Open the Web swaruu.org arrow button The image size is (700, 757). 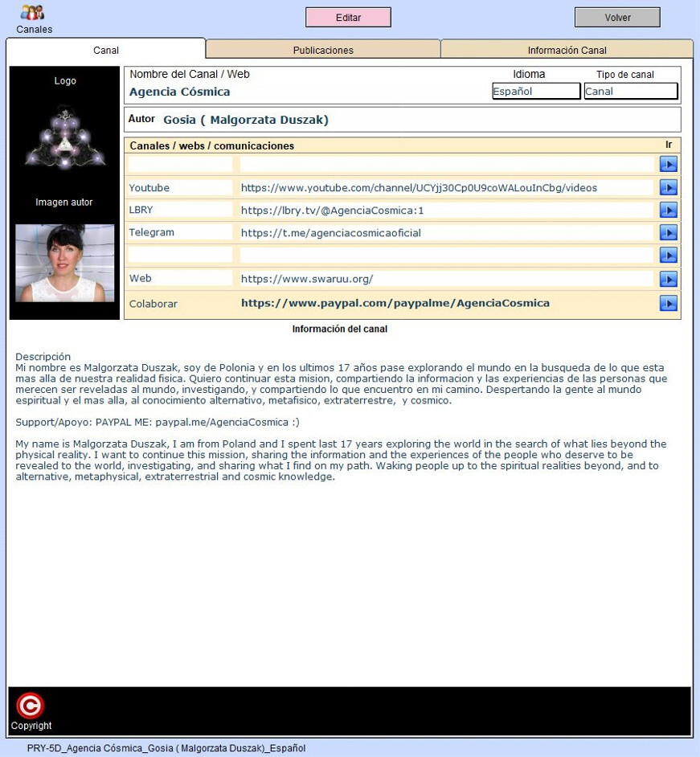(x=668, y=279)
